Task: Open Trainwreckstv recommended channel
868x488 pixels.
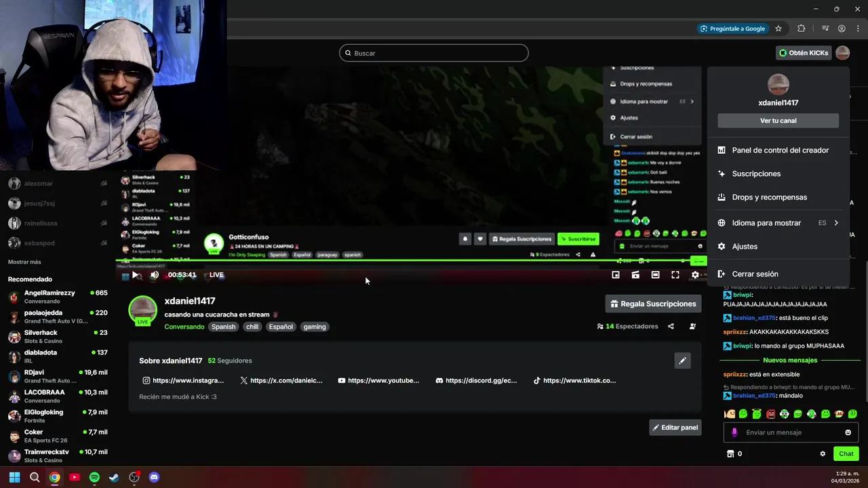Action: point(58,455)
